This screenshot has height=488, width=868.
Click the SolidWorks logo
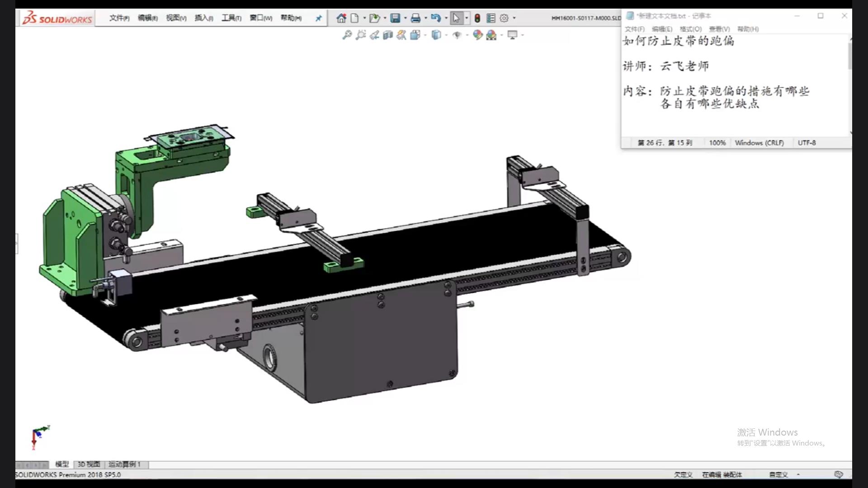coord(57,18)
